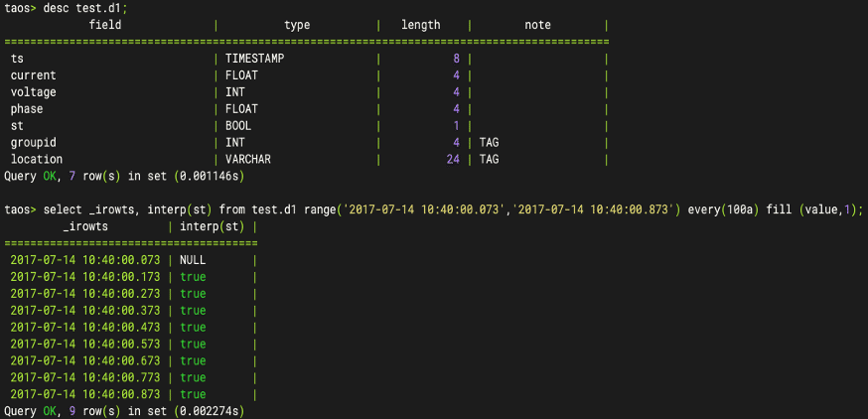This screenshot has height=419, width=868.
Task: Click the length value 24
Action: [453, 159]
